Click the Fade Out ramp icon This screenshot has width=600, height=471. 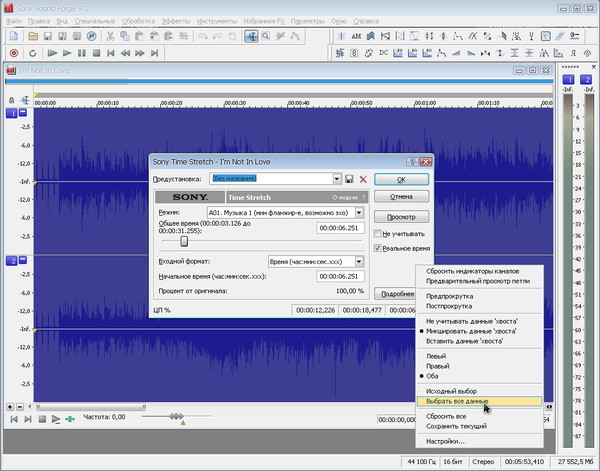(x=471, y=53)
